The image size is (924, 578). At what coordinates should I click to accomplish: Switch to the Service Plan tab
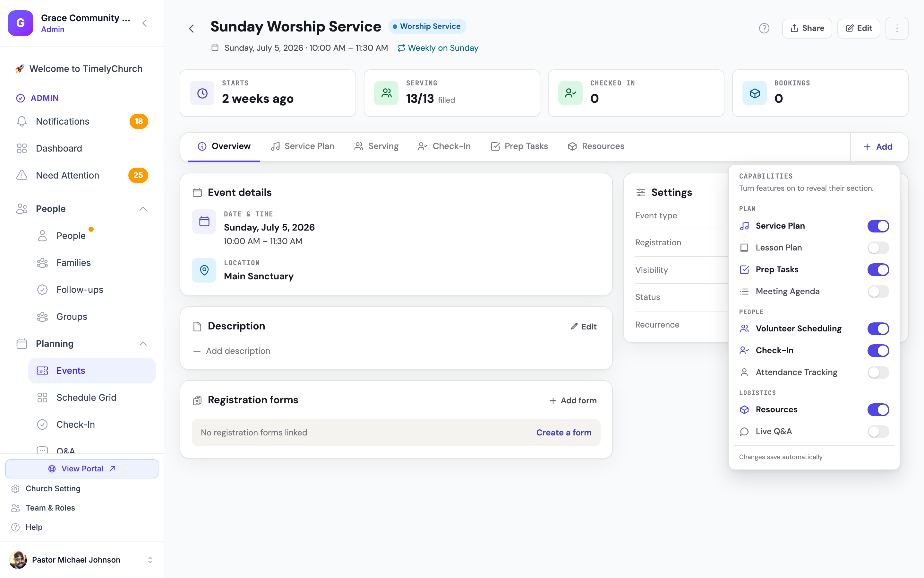[303, 146]
